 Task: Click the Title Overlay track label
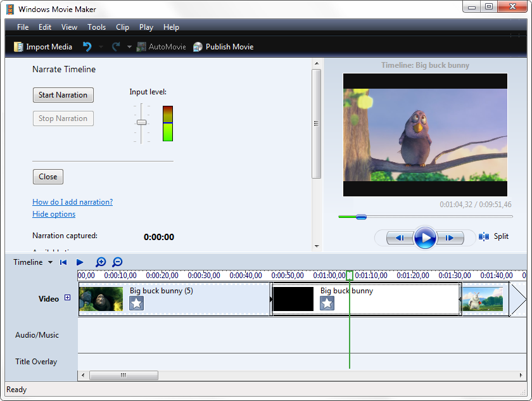coord(36,362)
